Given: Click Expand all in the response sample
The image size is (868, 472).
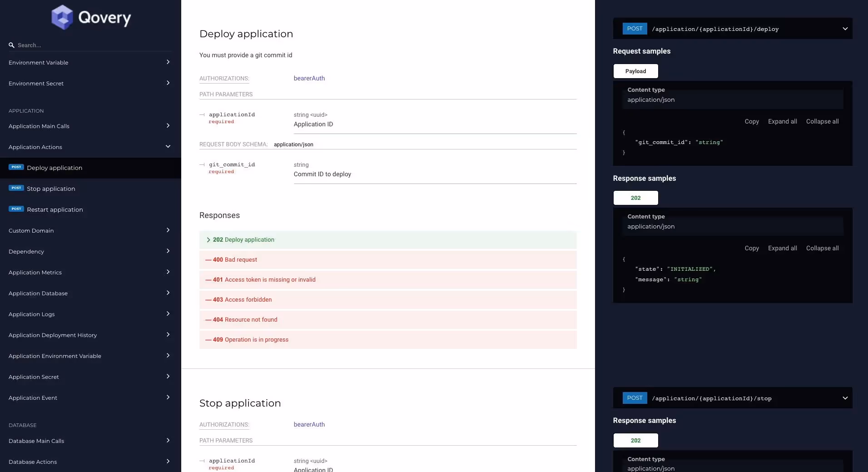Looking at the screenshot, I should (x=782, y=248).
